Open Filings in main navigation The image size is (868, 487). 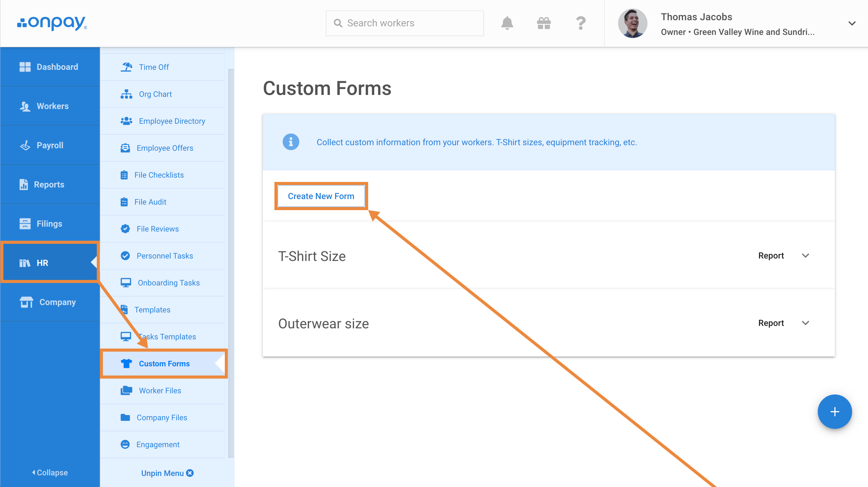coord(50,224)
